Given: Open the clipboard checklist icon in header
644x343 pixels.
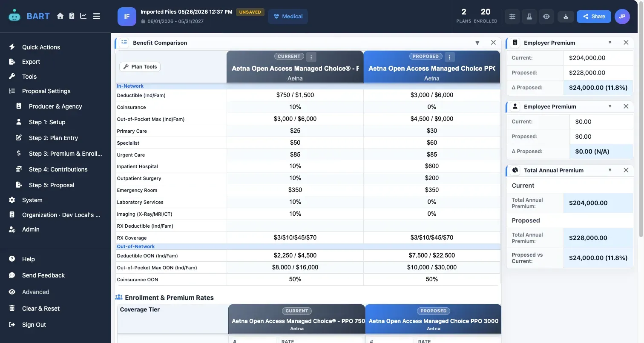Looking at the screenshot, I should point(72,16).
